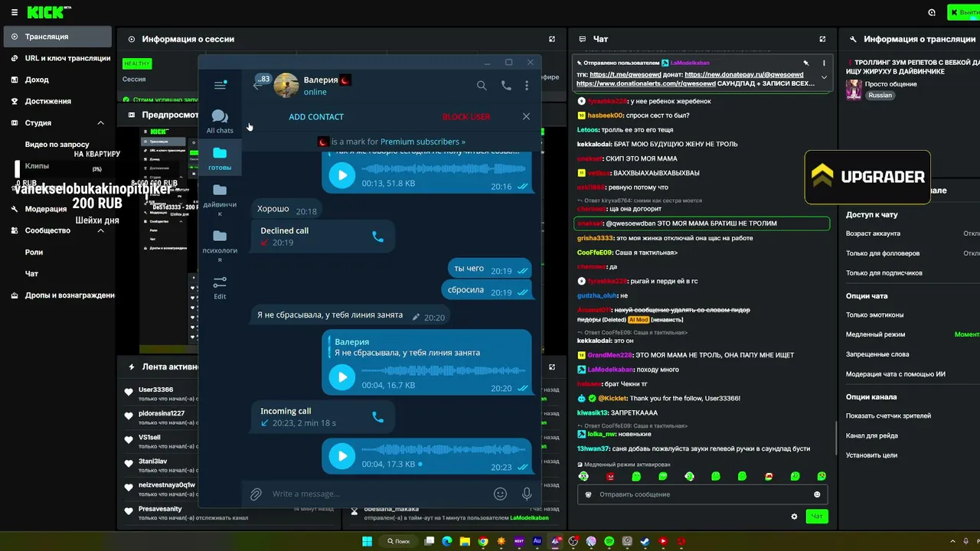Open Kick chat emote picker
The width and height of the screenshot is (980, 551).
pos(817,494)
